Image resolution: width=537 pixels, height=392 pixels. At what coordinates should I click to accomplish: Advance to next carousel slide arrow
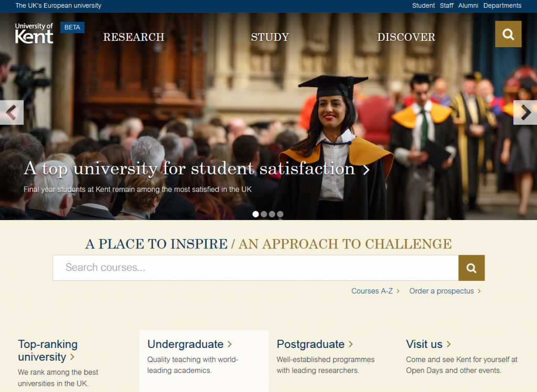[525, 112]
